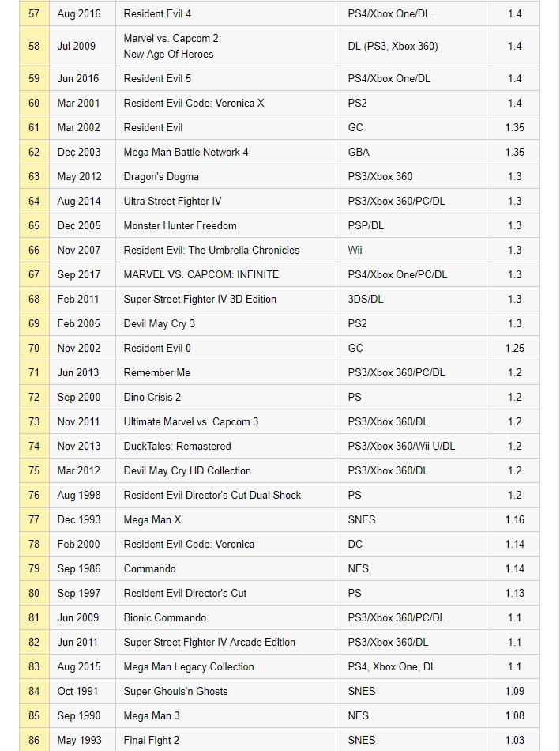This screenshot has width=560, height=751.
Task: Click the 'Devil May Cry 3' title
Action: [160, 324]
